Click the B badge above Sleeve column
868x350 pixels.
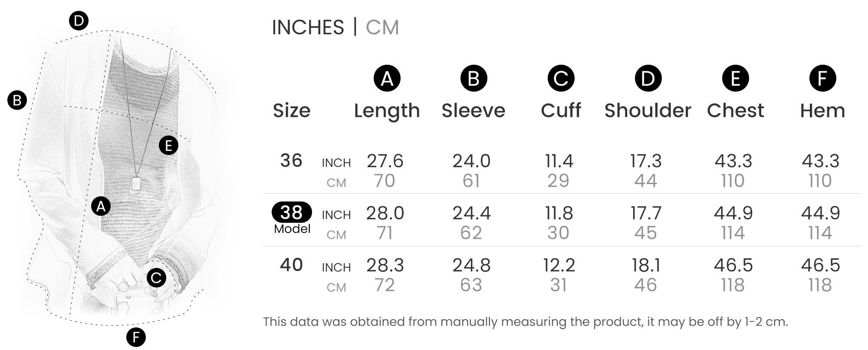click(x=473, y=79)
